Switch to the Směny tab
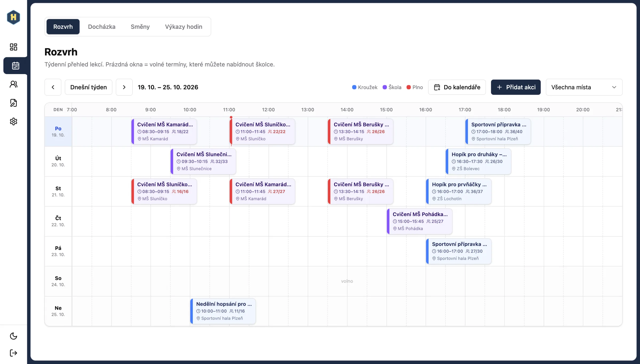Viewport: 640px width, 364px height. (140, 27)
